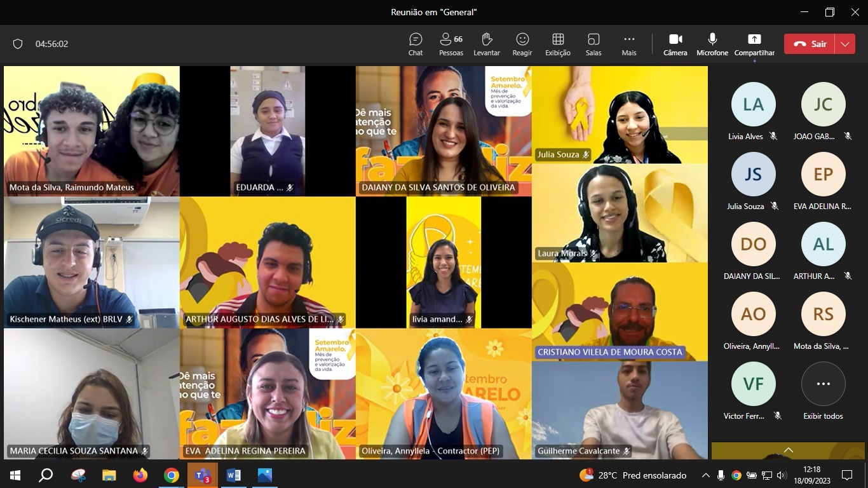Select the Livia Alves LA avatar
This screenshot has width=868, height=488.
pos(754,104)
